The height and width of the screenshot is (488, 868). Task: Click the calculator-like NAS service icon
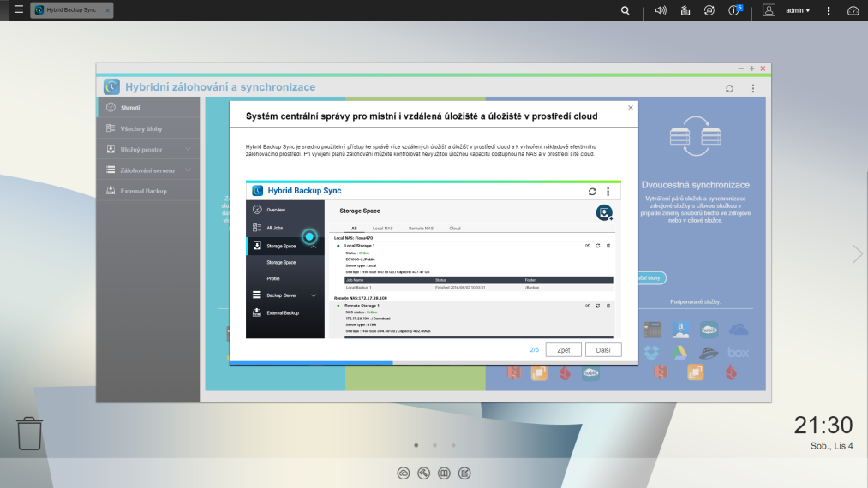652,330
